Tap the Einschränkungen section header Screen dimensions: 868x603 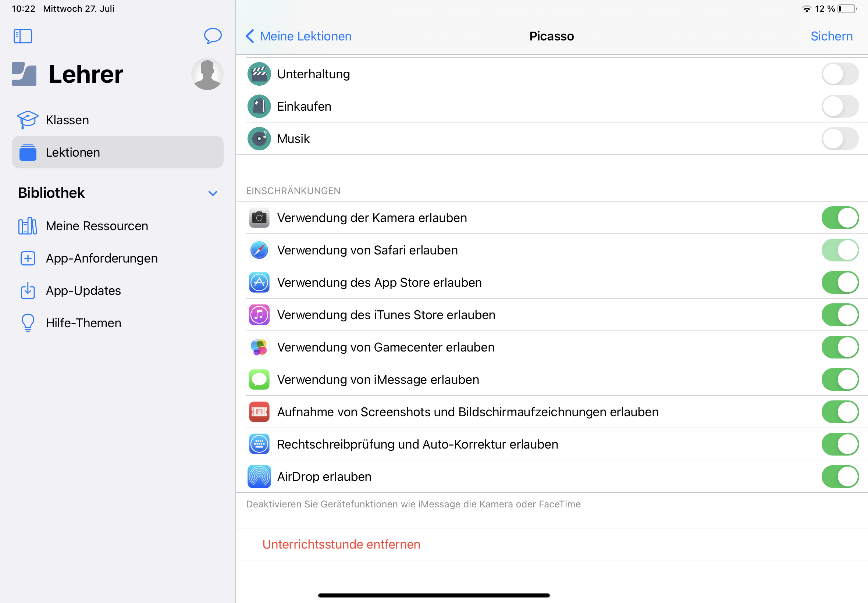click(x=293, y=191)
